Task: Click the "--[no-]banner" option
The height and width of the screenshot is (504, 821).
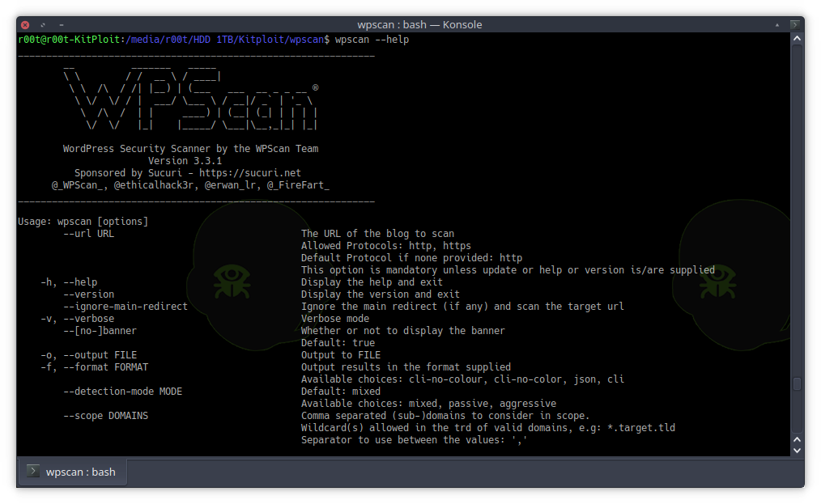Action: pos(100,330)
